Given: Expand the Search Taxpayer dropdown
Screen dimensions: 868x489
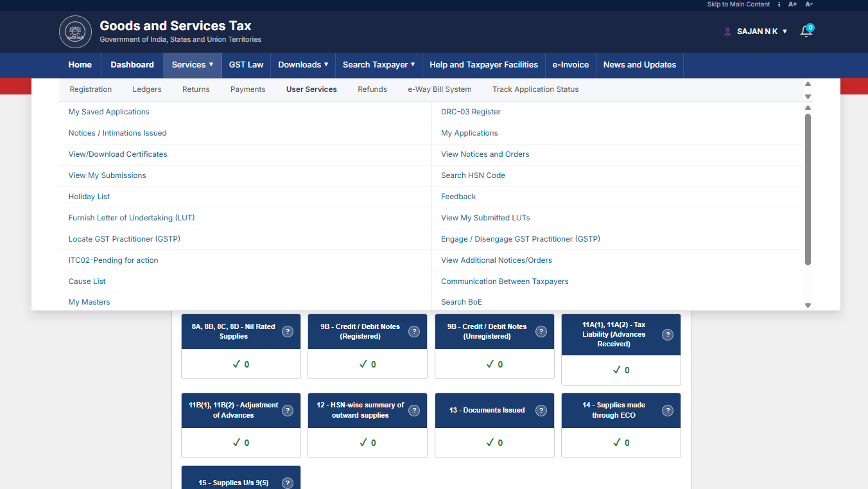Looking at the screenshot, I should [379, 65].
